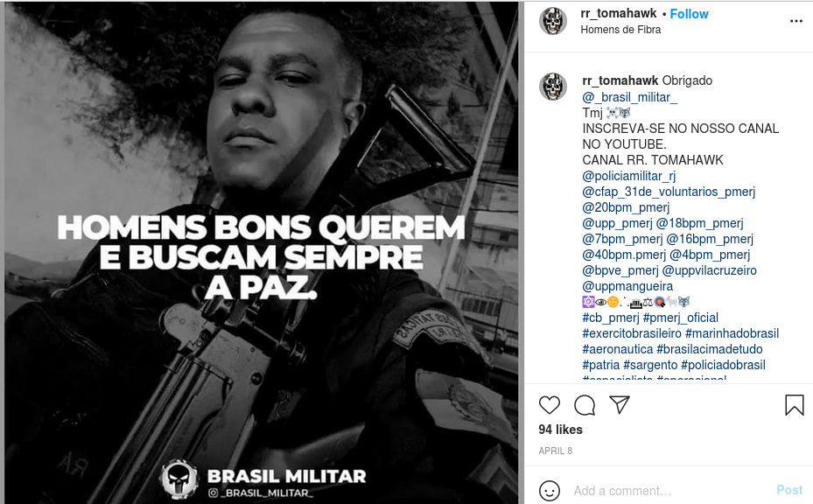Open #exercitobrasileiro hashtag
This screenshot has width=813, height=504.
tap(632, 333)
